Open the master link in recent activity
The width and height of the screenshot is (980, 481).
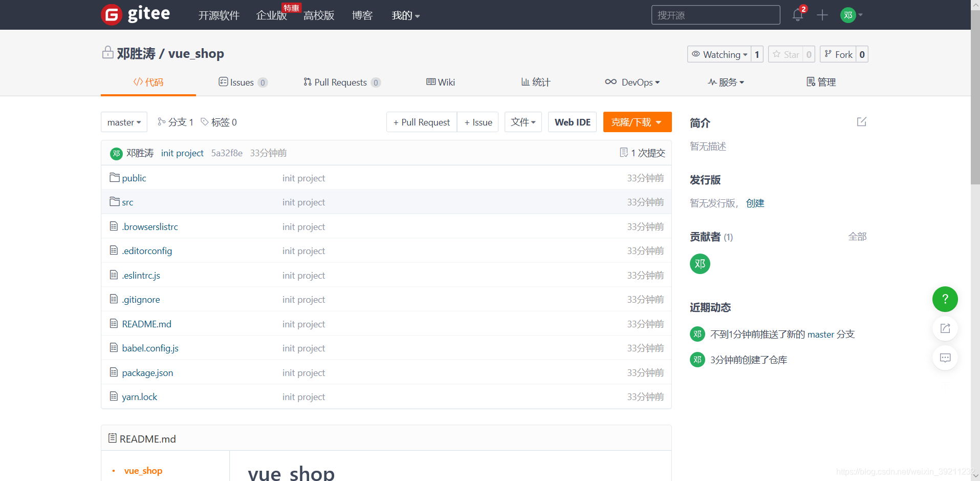821,334
